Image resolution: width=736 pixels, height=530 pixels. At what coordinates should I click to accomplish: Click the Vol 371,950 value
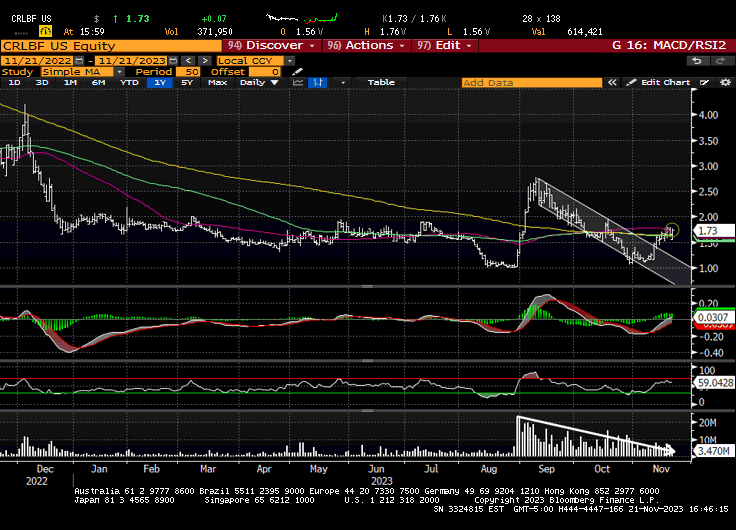215,32
